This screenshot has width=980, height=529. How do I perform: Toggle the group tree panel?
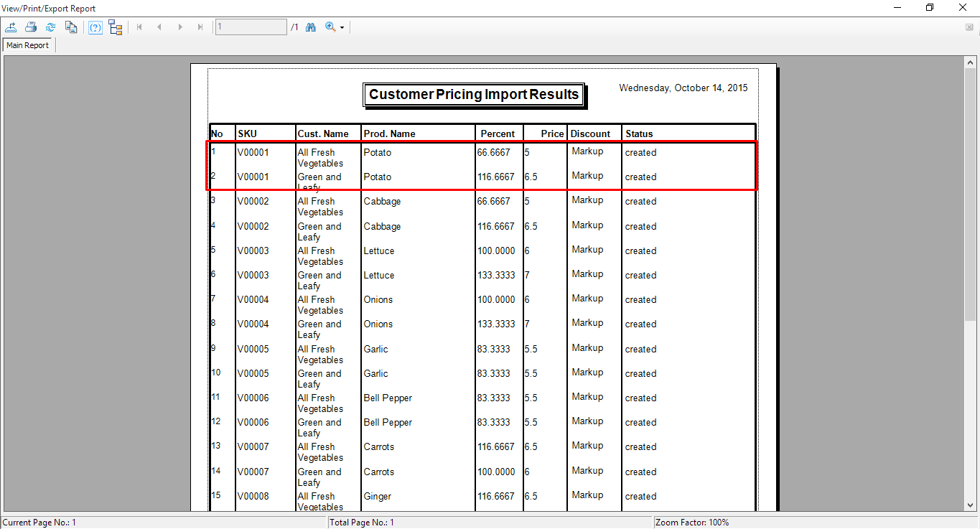coord(116,27)
